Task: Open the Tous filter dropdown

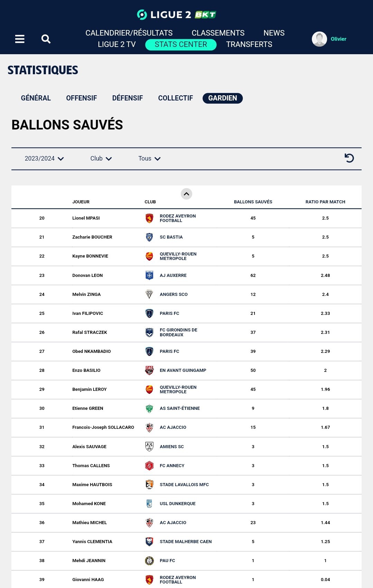Action: pos(149,158)
